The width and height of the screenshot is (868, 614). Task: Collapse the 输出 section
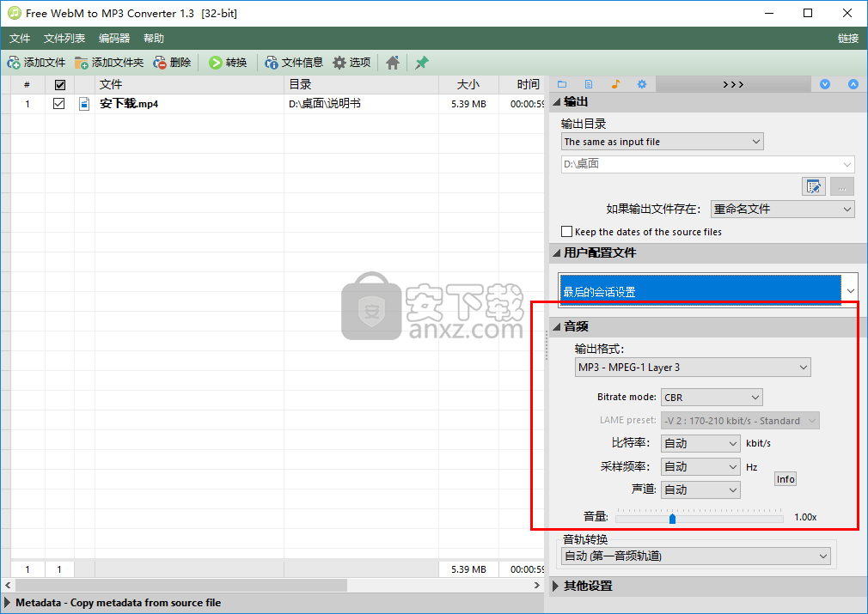[x=557, y=102]
